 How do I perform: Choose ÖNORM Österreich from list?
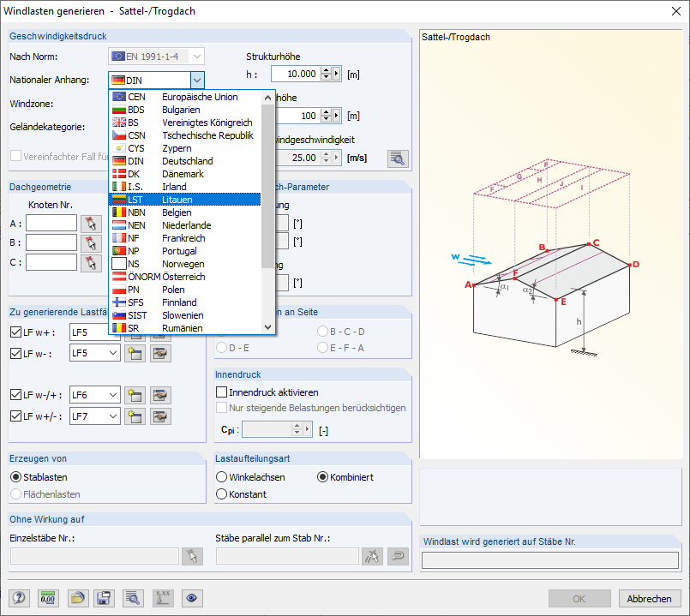click(185, 277)
